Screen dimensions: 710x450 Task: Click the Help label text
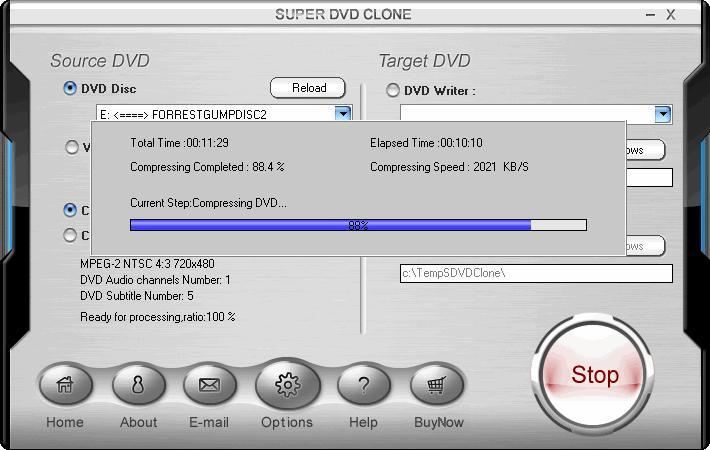tap(363, 422)
